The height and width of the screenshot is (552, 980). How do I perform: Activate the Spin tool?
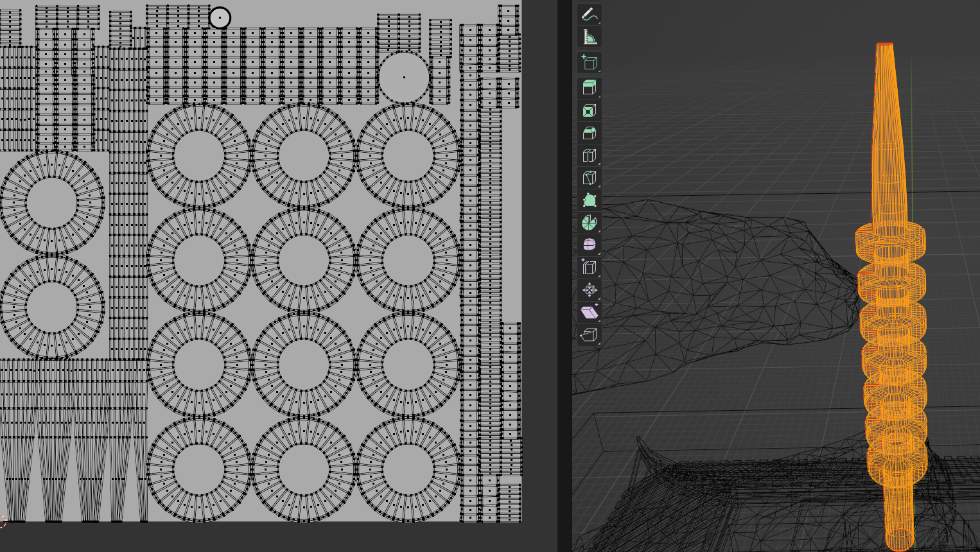pos(589,223)
